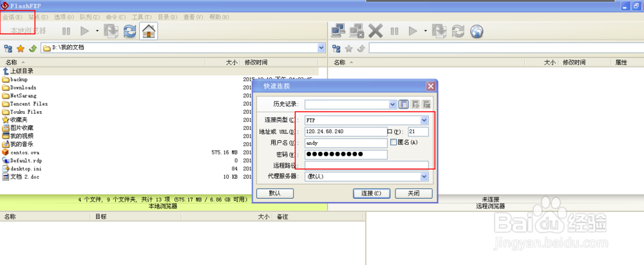This screenshot has height=265, width=644.
Task: Expand the D:\我的文档 path dropdown
Action: pyautogui.click(x=321, y=48)
